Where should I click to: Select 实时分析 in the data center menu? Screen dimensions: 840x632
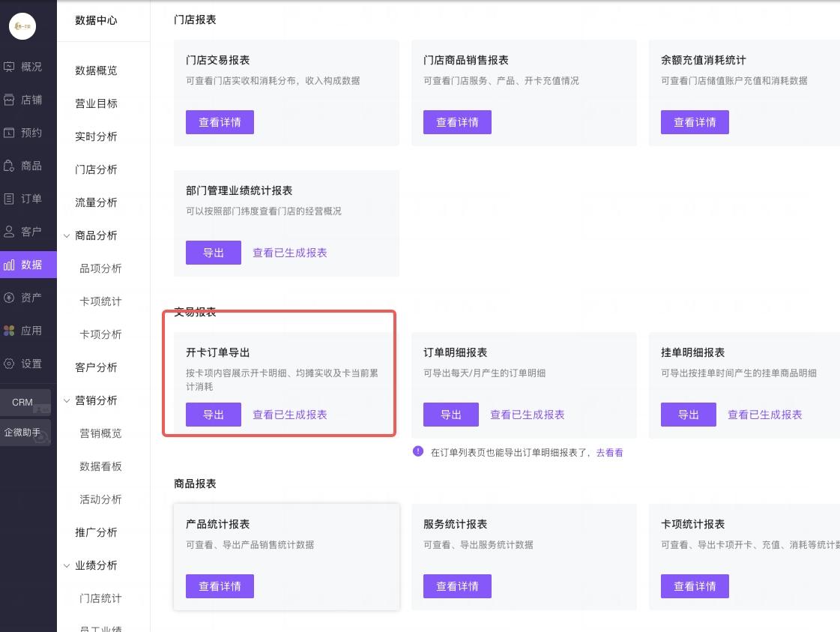(x=96, y=136)
